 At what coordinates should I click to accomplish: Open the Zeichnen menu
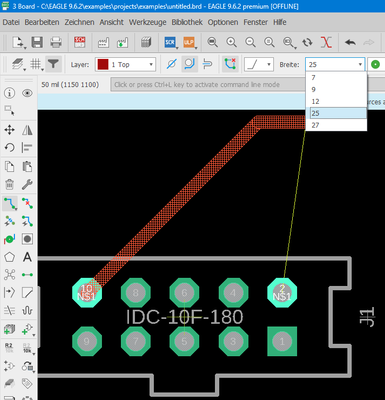coord(79,22)
